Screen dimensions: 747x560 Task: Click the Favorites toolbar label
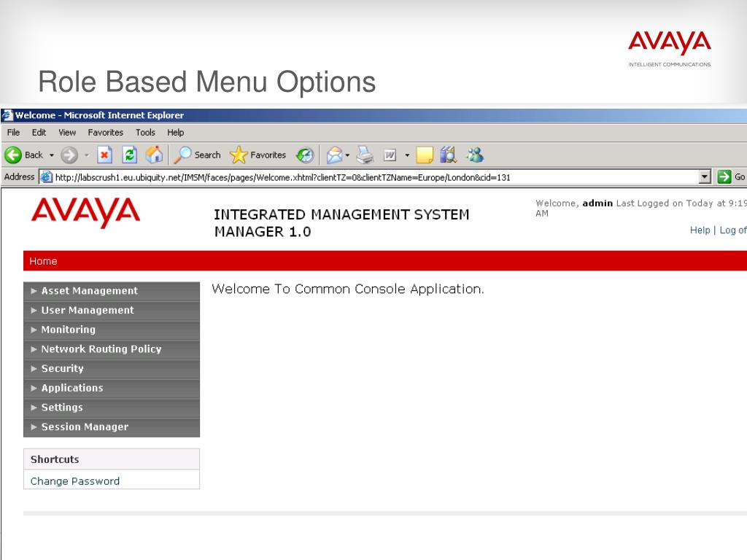pyautogui.click(x=268, y=155)
